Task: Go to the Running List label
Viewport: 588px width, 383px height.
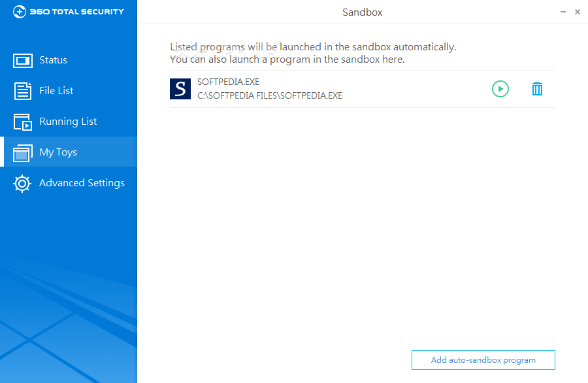Action: coord(68,122)
